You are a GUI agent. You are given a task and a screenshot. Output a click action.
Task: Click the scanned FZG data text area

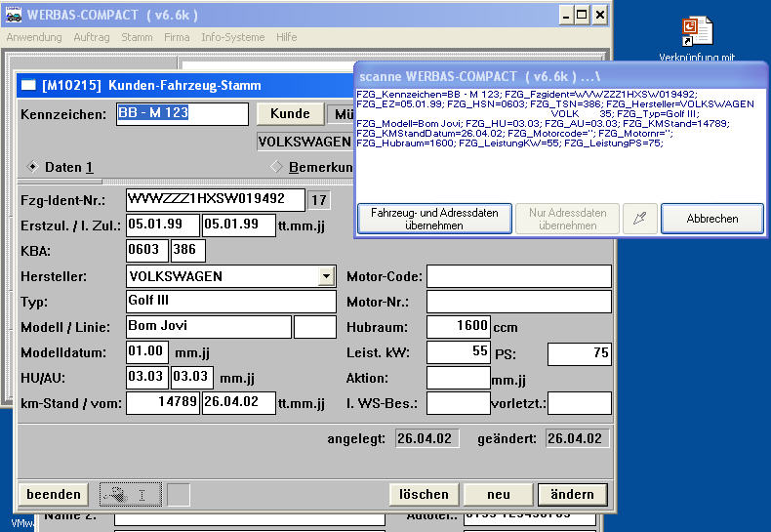(560, 143)
